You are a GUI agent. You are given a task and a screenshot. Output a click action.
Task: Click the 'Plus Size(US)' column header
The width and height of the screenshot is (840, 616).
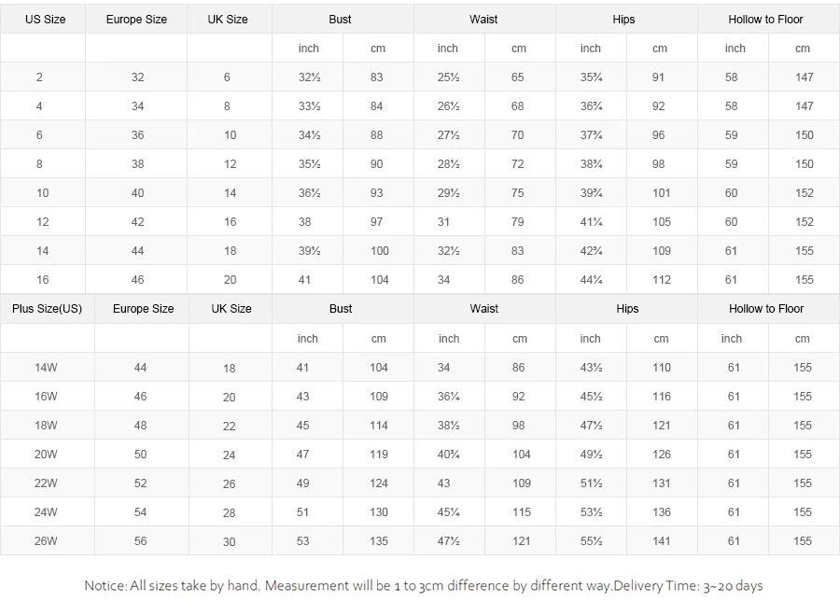pos(47,309)
